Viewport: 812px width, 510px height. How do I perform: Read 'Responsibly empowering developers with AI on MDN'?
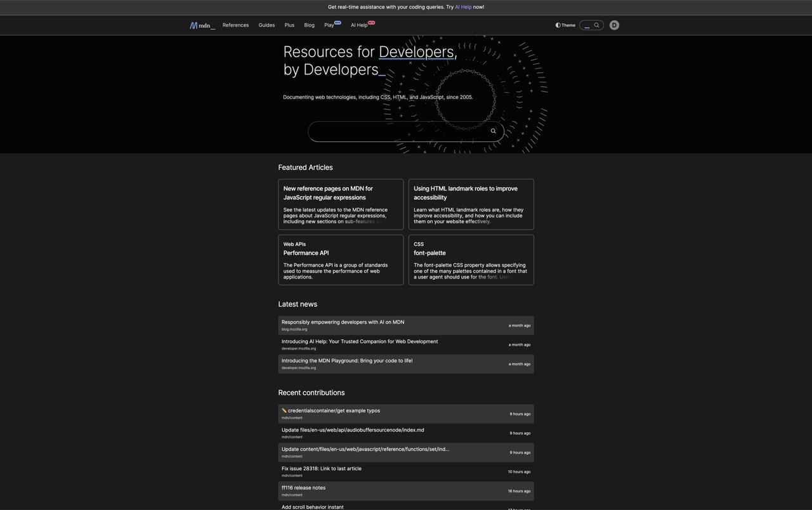coord(343,322)
